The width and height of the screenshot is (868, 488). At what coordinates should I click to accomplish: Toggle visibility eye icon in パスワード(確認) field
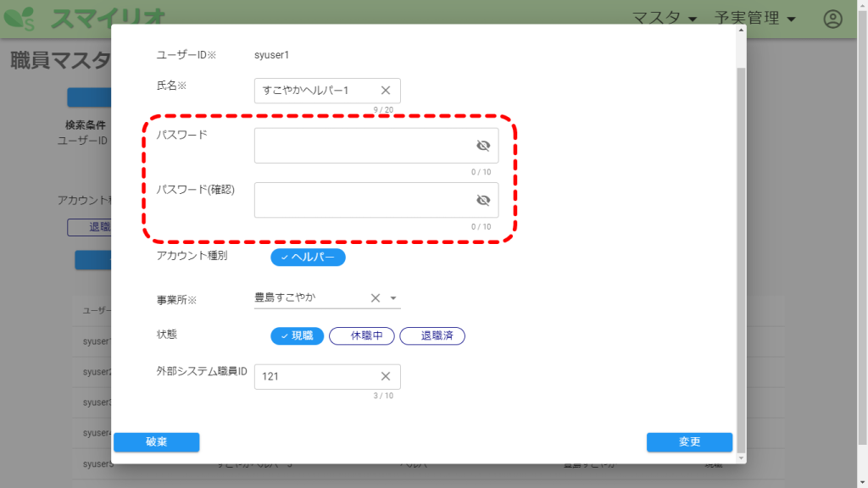click(x=483, y=201)
